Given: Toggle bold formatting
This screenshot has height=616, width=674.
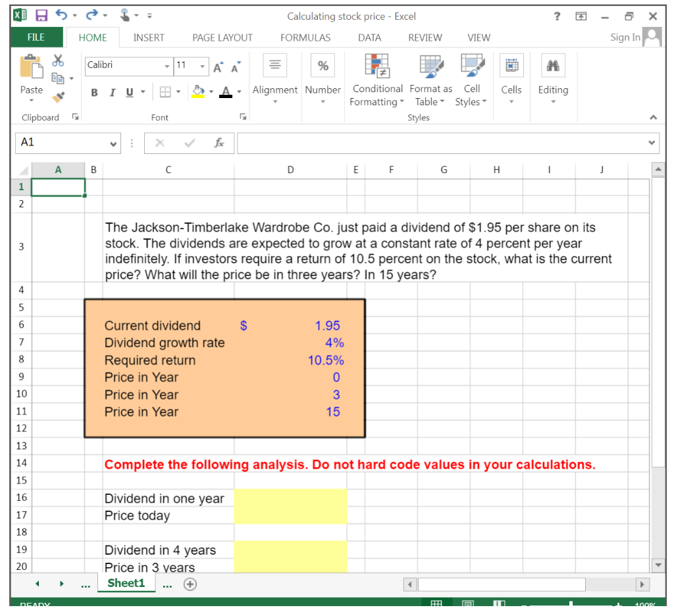Looking at the screenshot, I should (x=94, y=92).
